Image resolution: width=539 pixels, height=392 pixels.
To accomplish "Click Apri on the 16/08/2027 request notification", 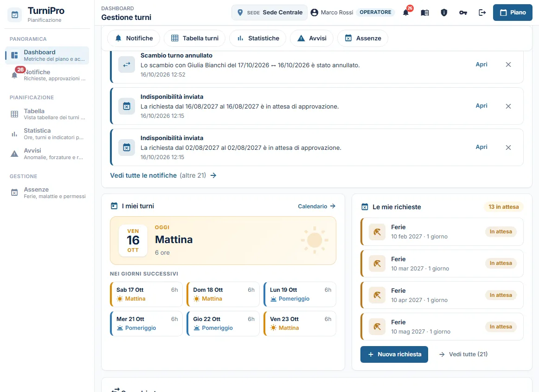I will tap(481, 106).
